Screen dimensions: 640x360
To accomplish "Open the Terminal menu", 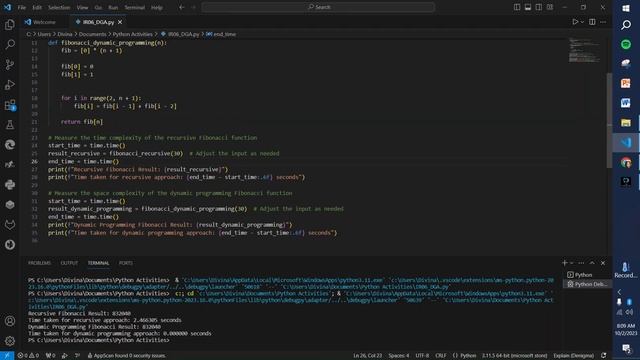I will click(135, 7).
